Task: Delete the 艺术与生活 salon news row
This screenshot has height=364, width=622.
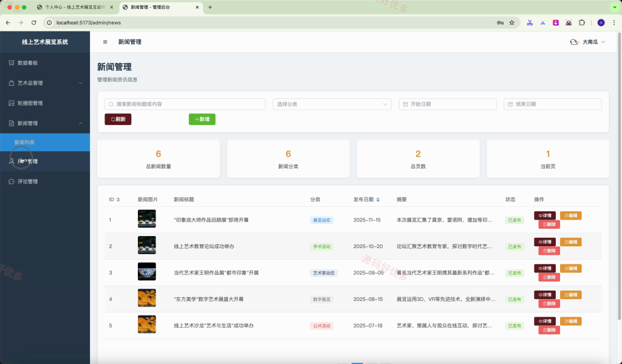Action: click(x=549, y=330)
